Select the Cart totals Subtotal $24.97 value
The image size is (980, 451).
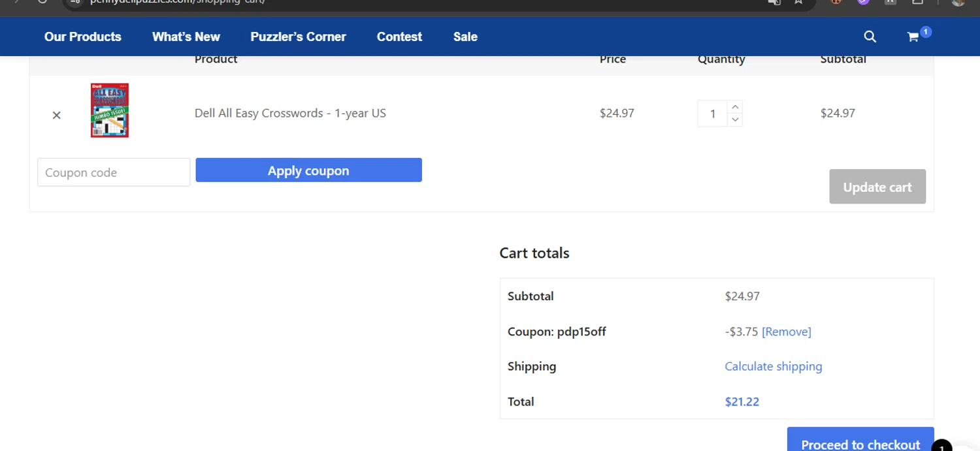point(742,296)
